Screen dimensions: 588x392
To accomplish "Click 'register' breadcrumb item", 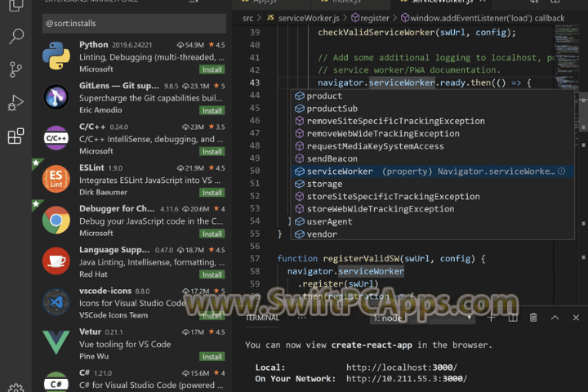I will click(370, 18).
